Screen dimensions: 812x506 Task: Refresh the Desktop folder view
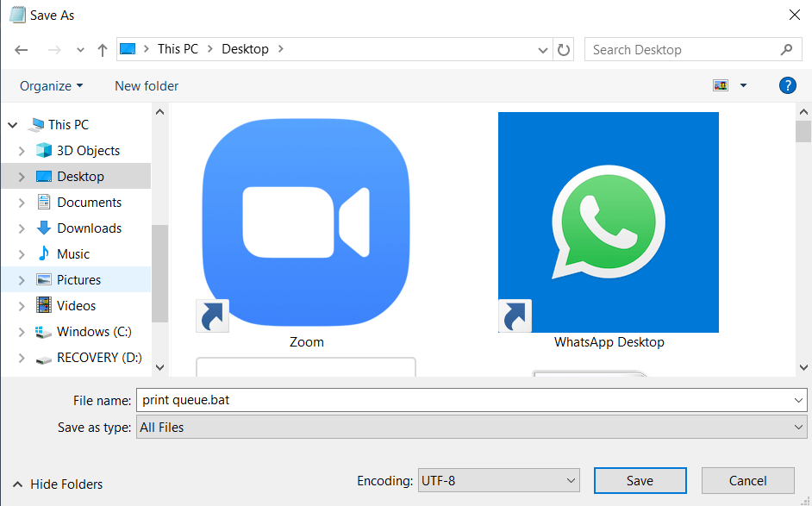564,50
